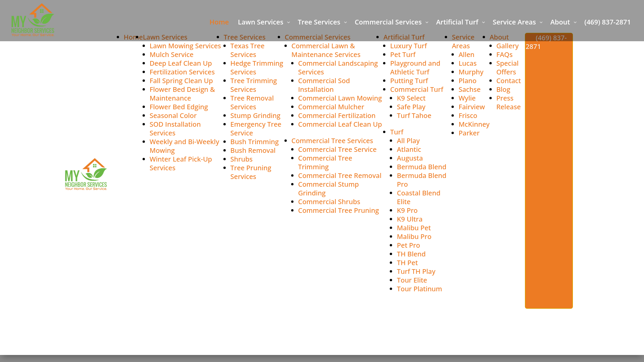This screenshot has height=362, width=644.
Task: Open the About menu chevron in header
Action: pyautogui.click(x=575, y=22)
